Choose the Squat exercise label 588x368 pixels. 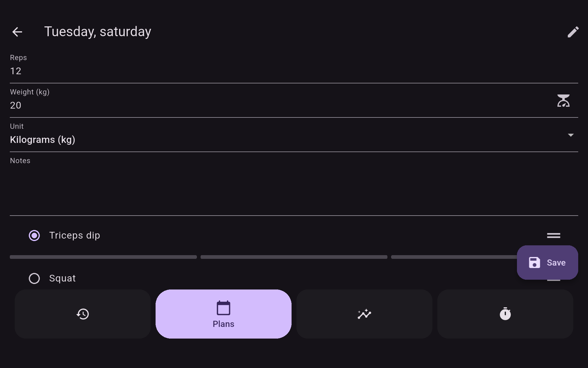click(x=62, y=278)
